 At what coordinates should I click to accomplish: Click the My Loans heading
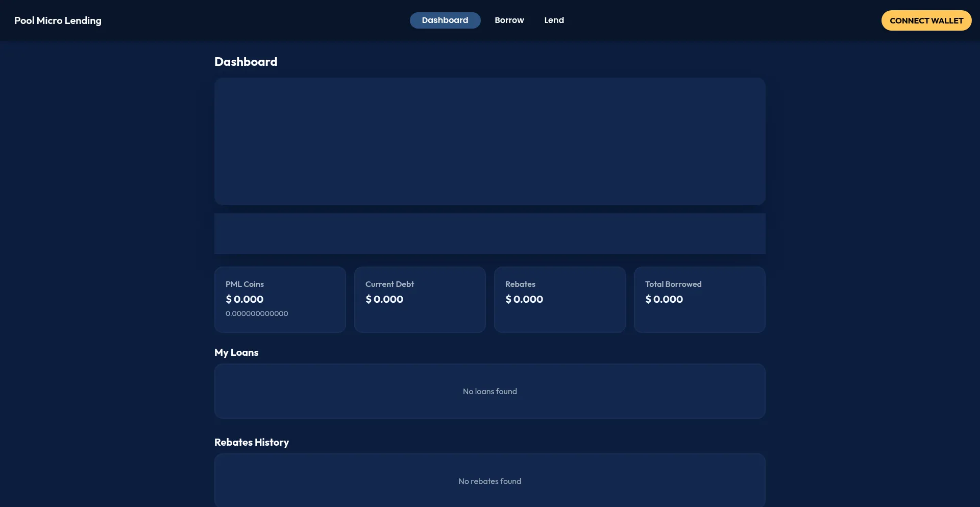[x=236, y=353]
